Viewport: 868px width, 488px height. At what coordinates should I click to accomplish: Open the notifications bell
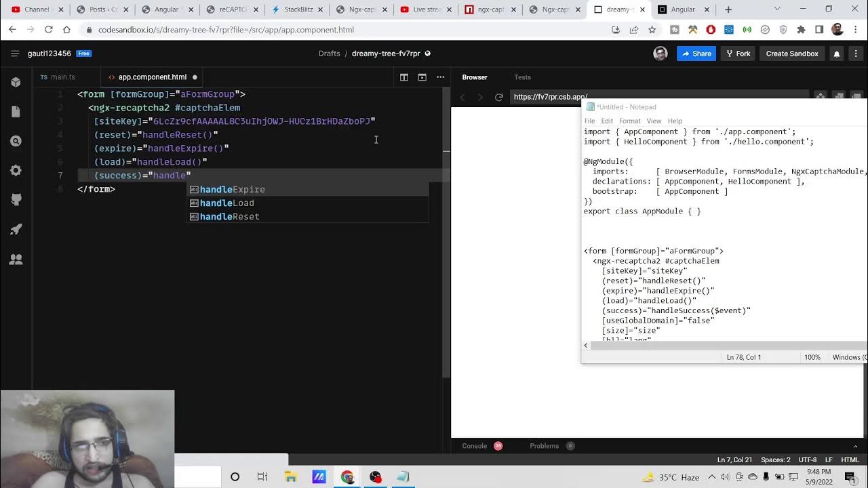coord(836,54)
